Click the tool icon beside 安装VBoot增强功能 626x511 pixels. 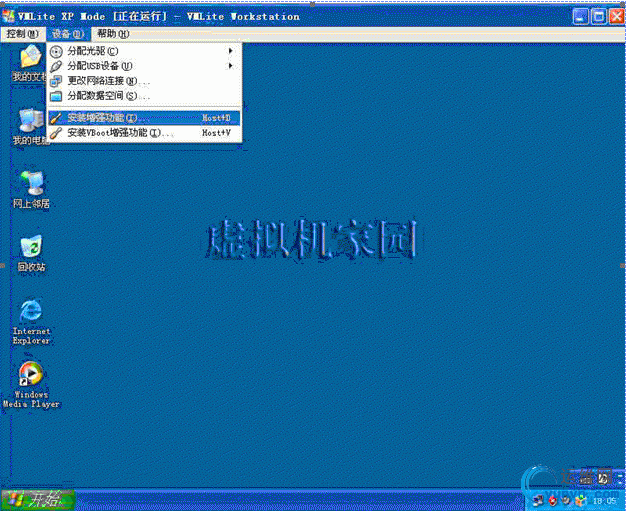56,133
